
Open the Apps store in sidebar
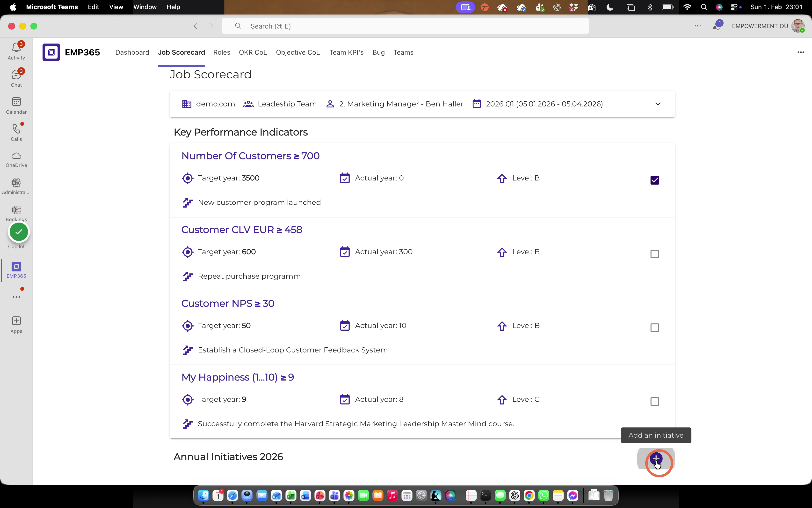[x=16, y=325]
